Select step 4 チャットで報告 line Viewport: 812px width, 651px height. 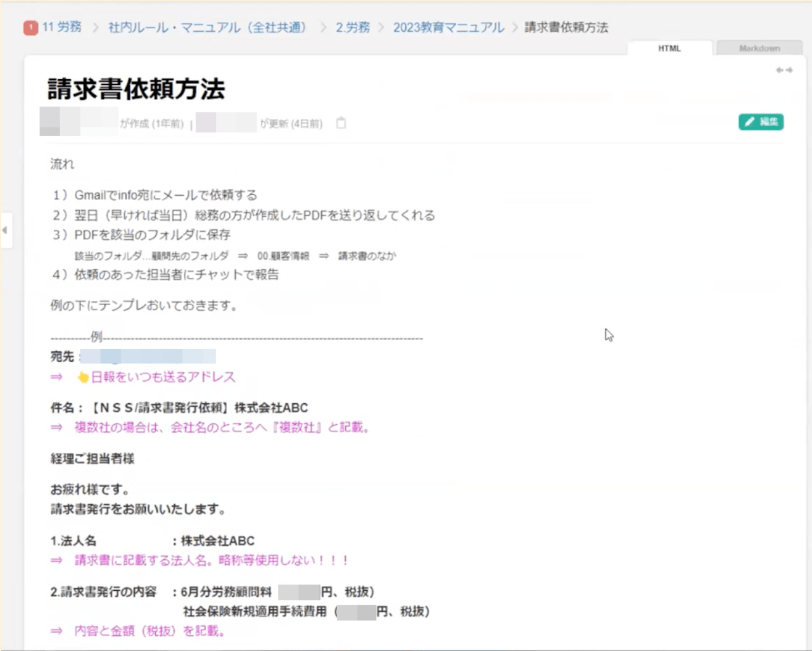pos(165,275)
